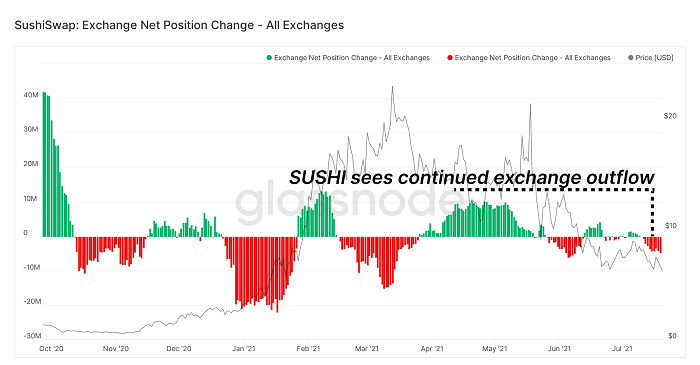Click the tallest green bar near Oct '20
Screen dimensions: 700x365
click(44, 164)
